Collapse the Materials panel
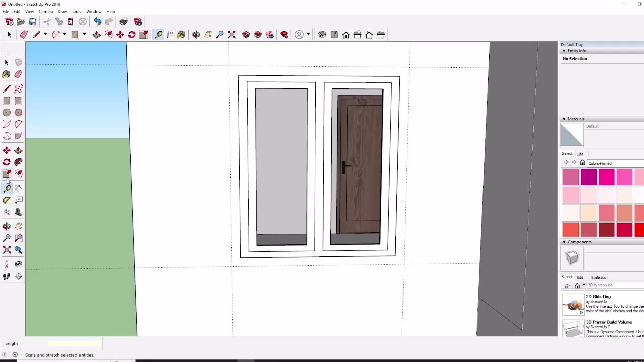Screen dimensions: 644x362 tap(564, 119)
